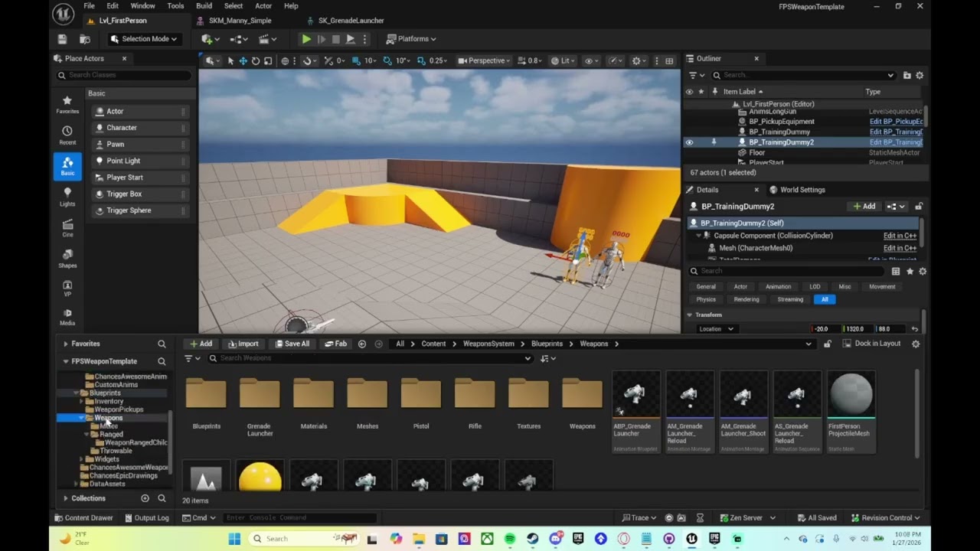This screenshot has height=551, width=980.
Task: Switch to the SK_GrenadeLauncher tab
Action: tap(351, 21)
